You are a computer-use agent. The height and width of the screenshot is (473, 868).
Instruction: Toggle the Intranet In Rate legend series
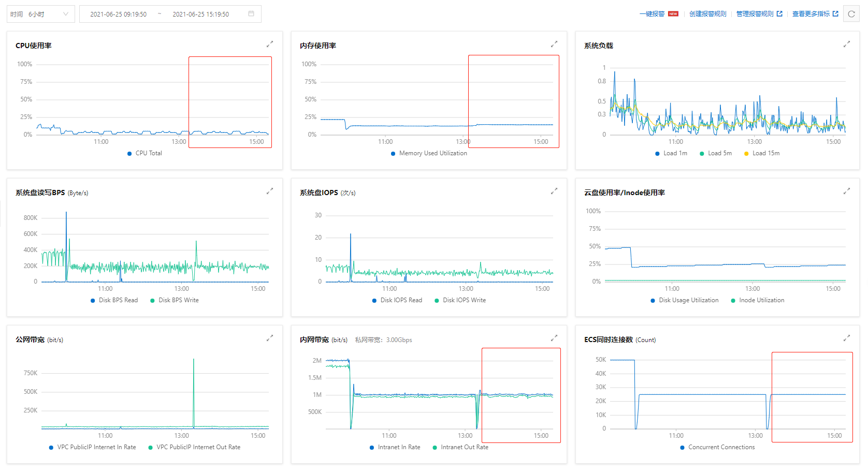coord(395,447)
